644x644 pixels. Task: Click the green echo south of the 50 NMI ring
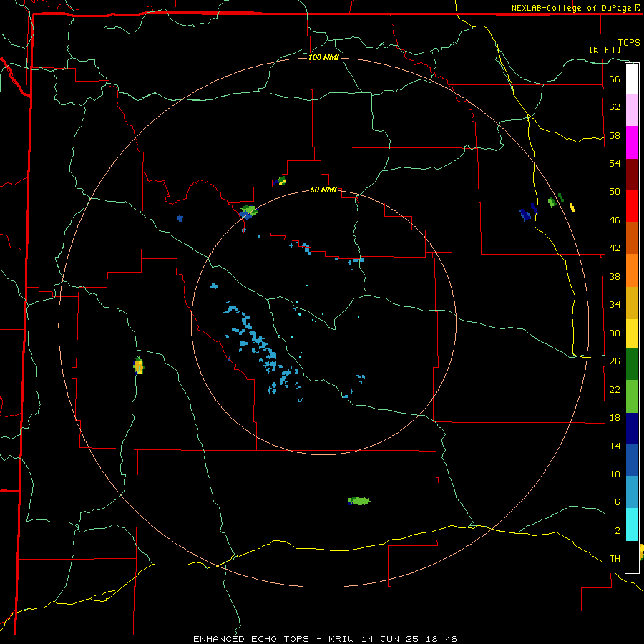(358, 500)
